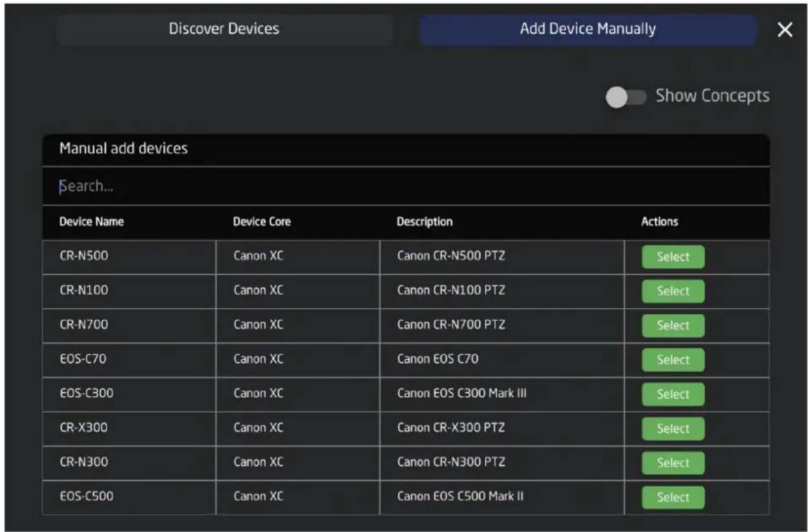Click the Manual add devices title
808x532 pixels.
[123, 149]
